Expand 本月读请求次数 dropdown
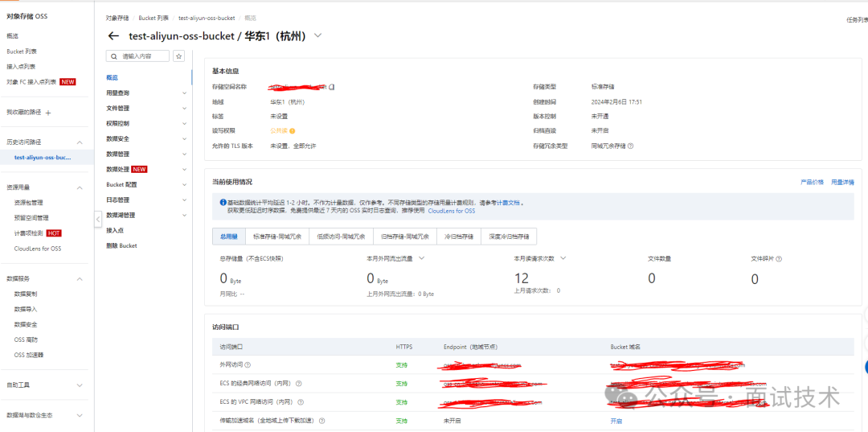The width and height of the screenshot is (868, 432). (x=563, y=258)
